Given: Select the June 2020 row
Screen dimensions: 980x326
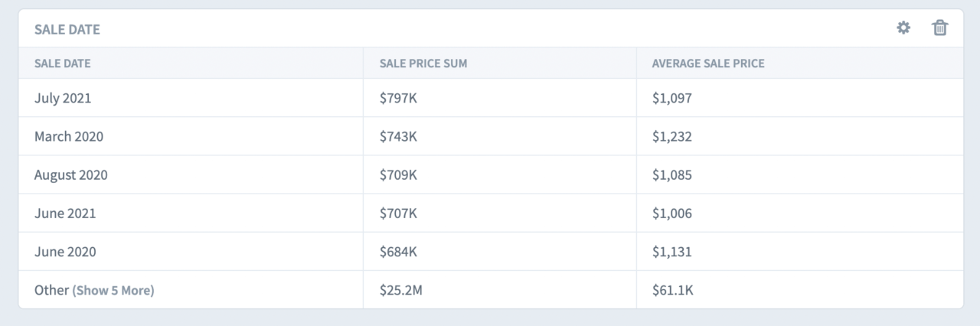Looking at the screenshot, I should [65, 252].
